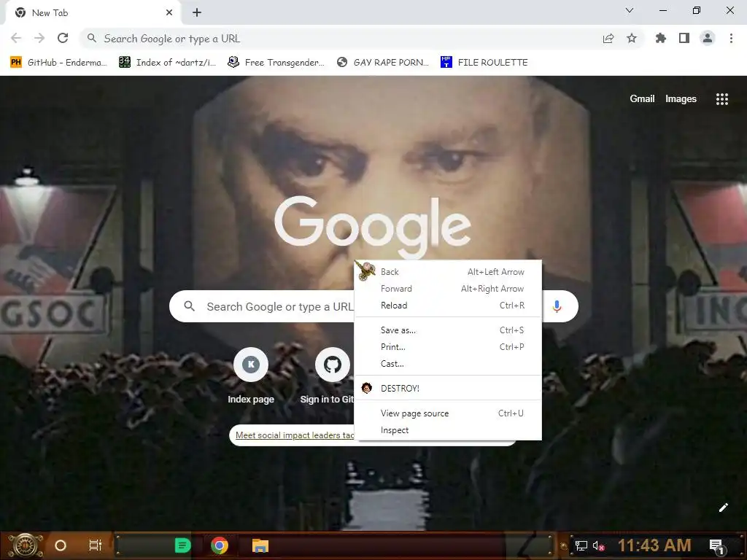The height and width of the screenshot is (560, 747).
Task: Open the Meet social impact leaders link
Action: pyautogui.click(x=295, y=435)
